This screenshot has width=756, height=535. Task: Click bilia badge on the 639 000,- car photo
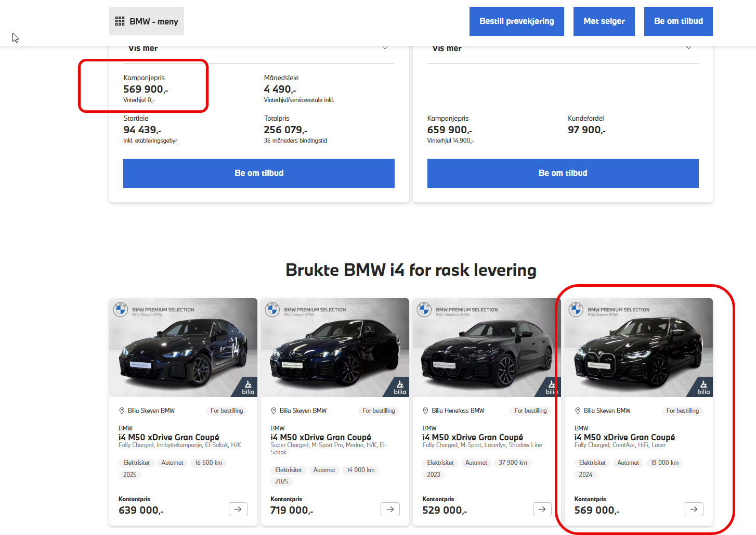[x=248, y=388]
